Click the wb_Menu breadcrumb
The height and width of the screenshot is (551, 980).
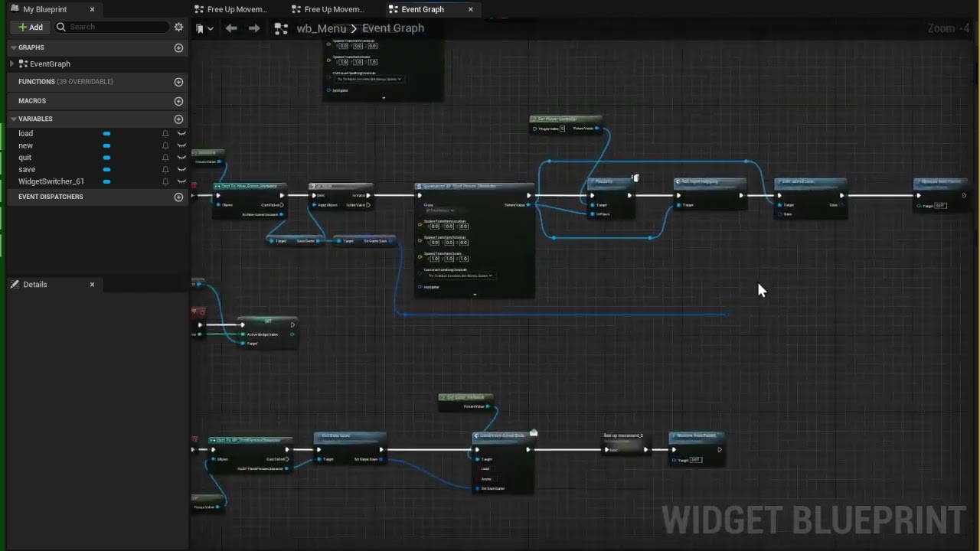pos(321,28)
